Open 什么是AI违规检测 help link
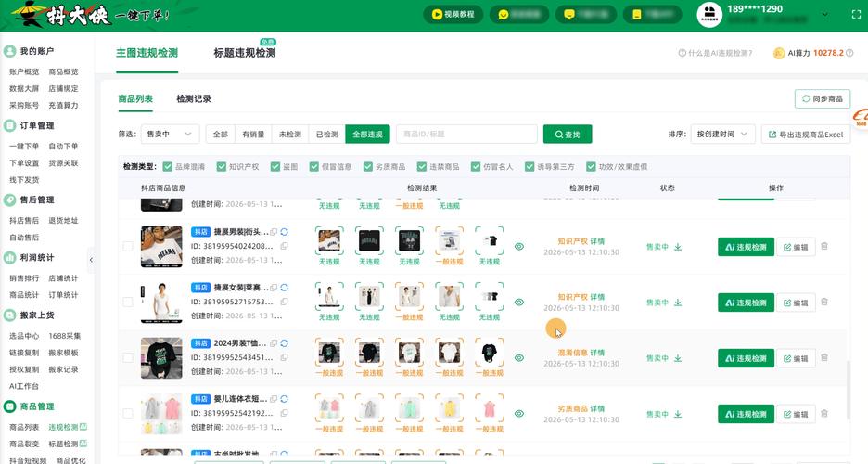Viewport: 868px width, 464px height. 715,53
